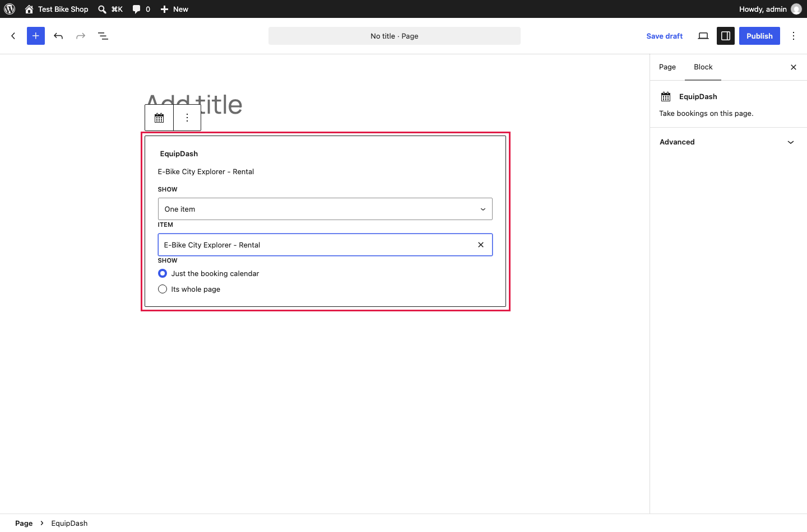Screen dimensions: 807x532
Task: Click the WordPress logo icon
Action: (10, 9)
